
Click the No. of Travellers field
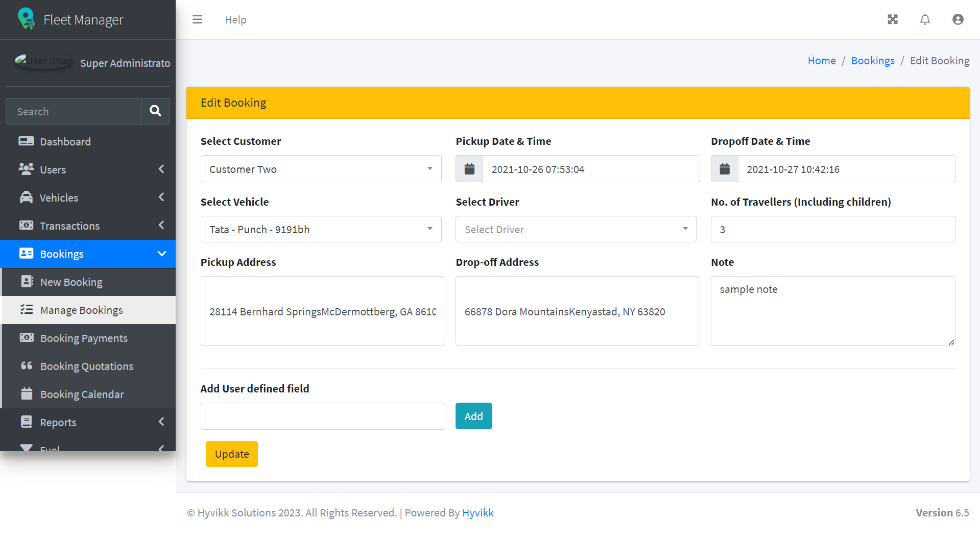click(832, 229)
